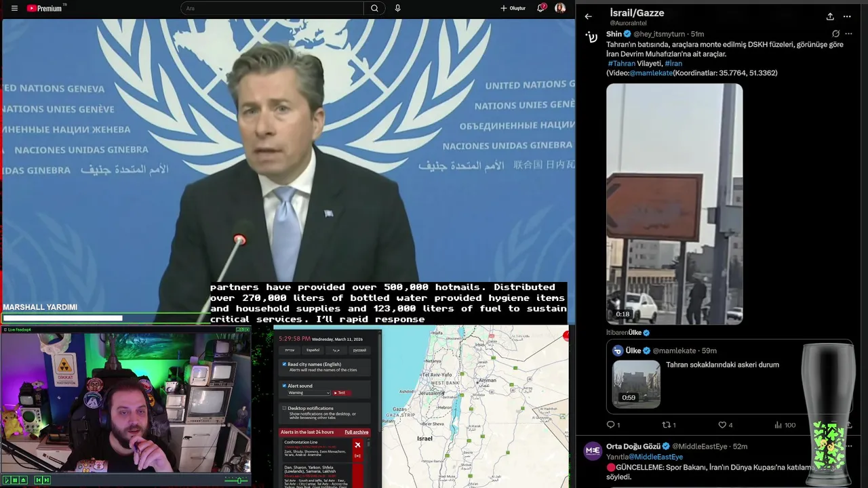Viewport: 868px width, 488px height.
Task: Open Middle East Eye avatar
Action: coord(593,450)
